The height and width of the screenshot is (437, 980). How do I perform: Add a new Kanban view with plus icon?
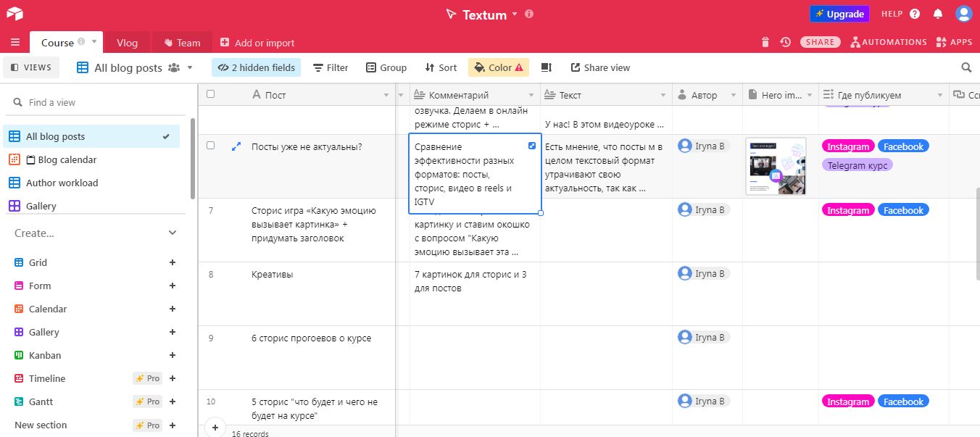coord(173,355)
